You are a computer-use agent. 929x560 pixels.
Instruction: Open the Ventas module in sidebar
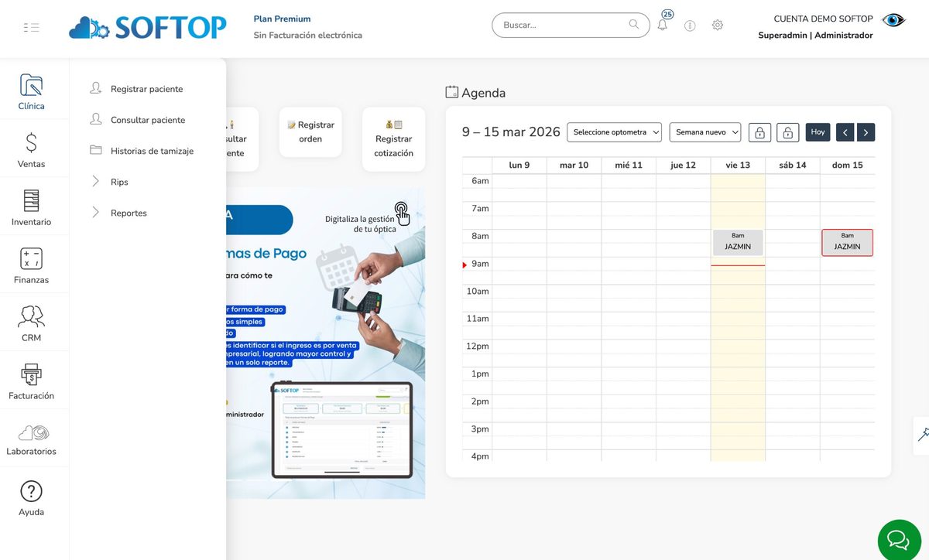31,150
